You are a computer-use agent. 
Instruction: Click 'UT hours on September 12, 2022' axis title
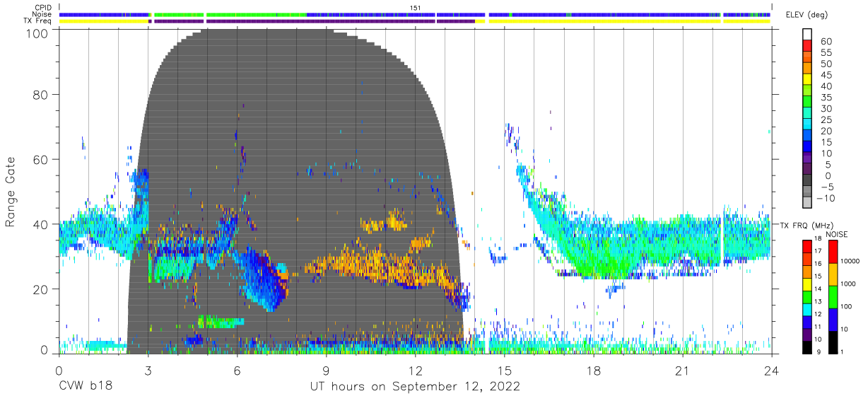pos(415,387)
